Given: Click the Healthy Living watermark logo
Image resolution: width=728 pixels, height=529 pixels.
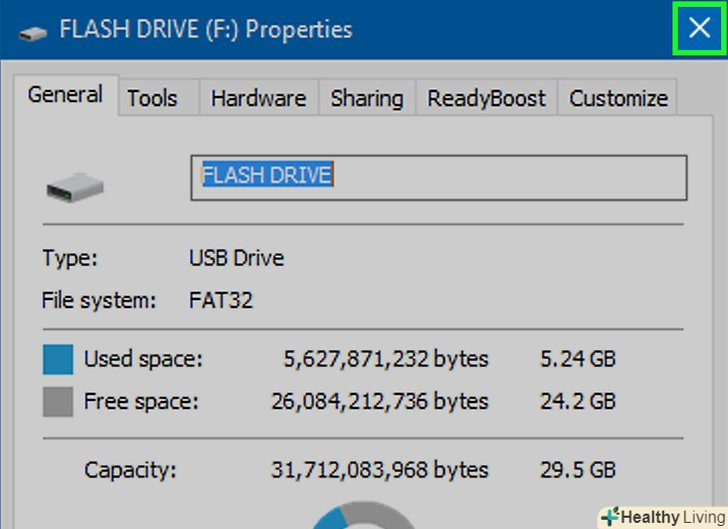Looking at the screenshot, I should (x=662, y=517).
